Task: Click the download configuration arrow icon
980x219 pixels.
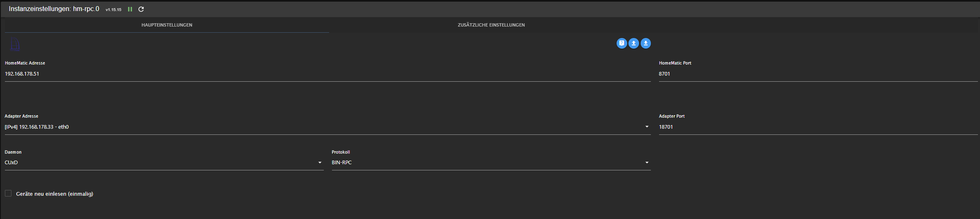Action: 646,43
